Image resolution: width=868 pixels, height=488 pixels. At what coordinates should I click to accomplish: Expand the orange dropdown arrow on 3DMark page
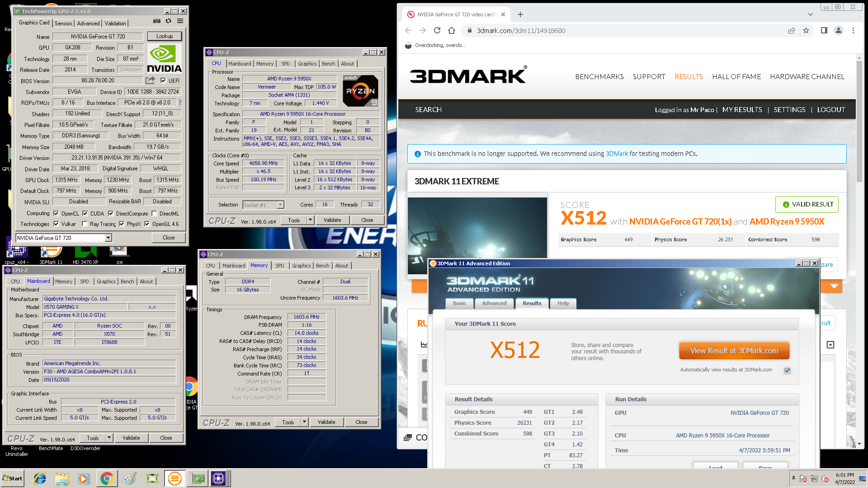pos(835,286)
